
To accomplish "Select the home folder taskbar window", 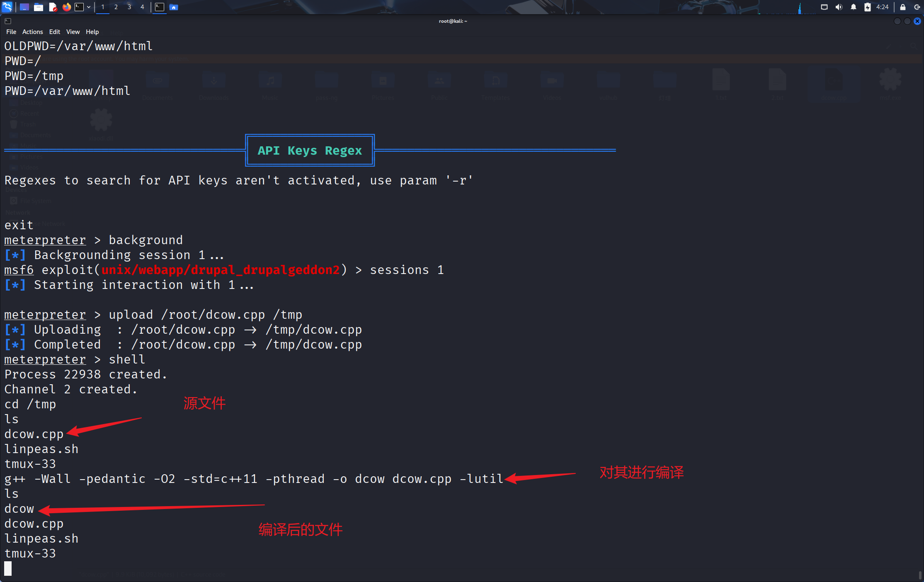I will coord(174,7).
